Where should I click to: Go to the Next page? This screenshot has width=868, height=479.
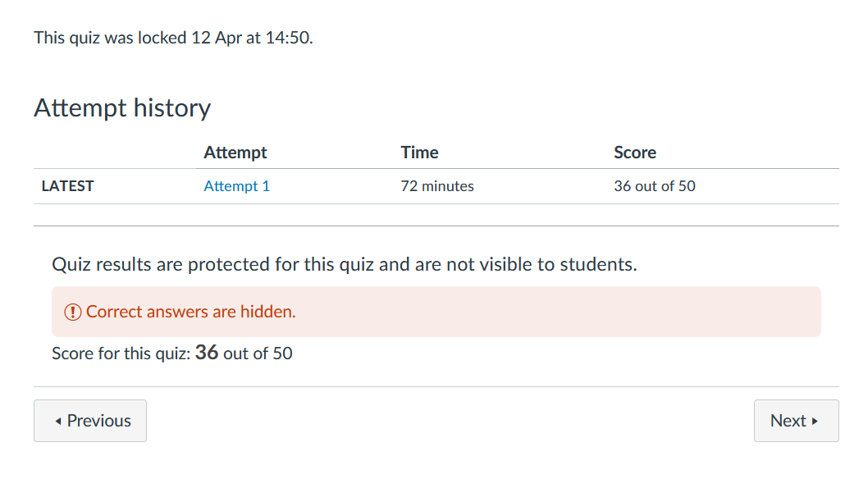point(796,421)
